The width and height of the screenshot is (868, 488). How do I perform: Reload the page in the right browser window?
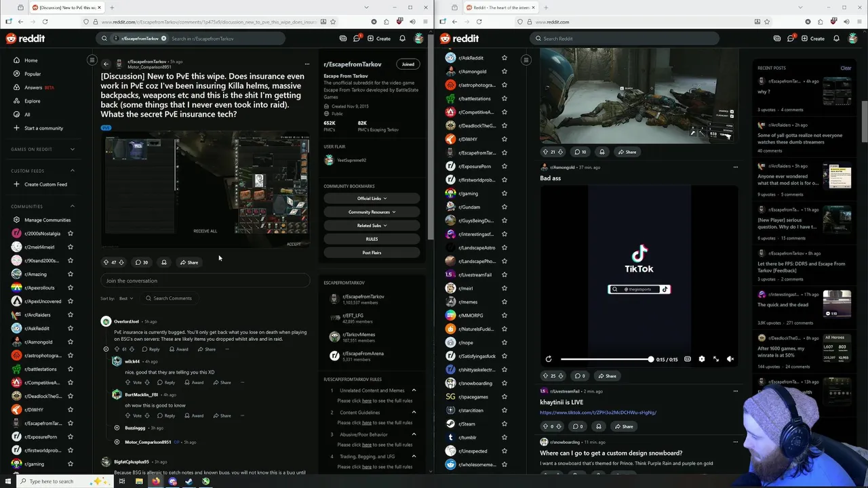tap(479, 22)
